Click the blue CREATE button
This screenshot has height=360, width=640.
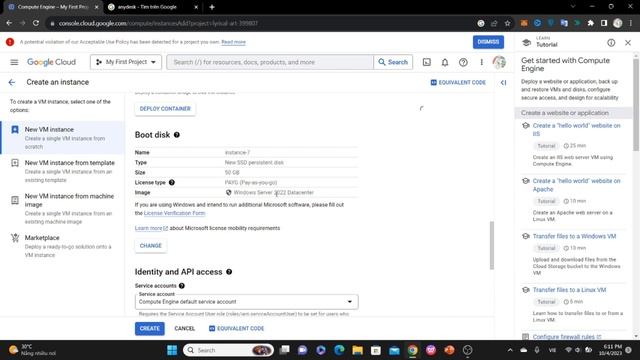[x=150, y=329]
